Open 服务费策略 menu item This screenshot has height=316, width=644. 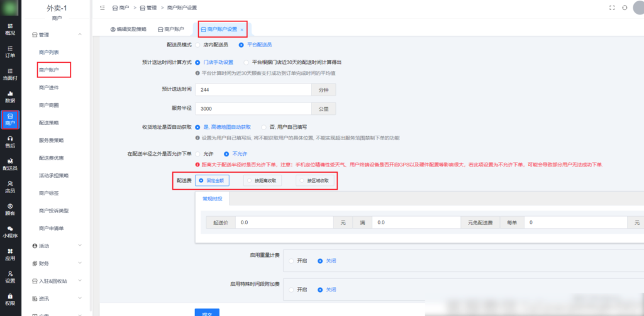click(52, 140)
